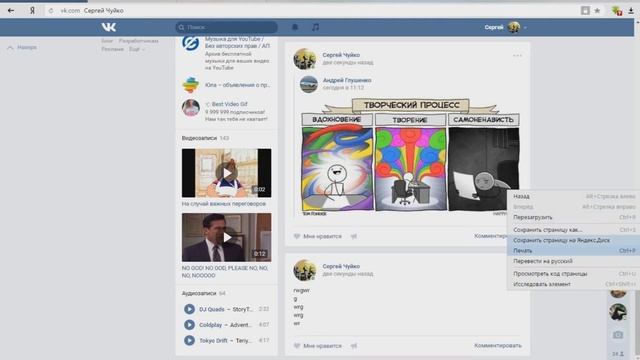Expand the Ещё footer dropdown
This screenshot has width=640, height=360.
[x=137, y=49]
